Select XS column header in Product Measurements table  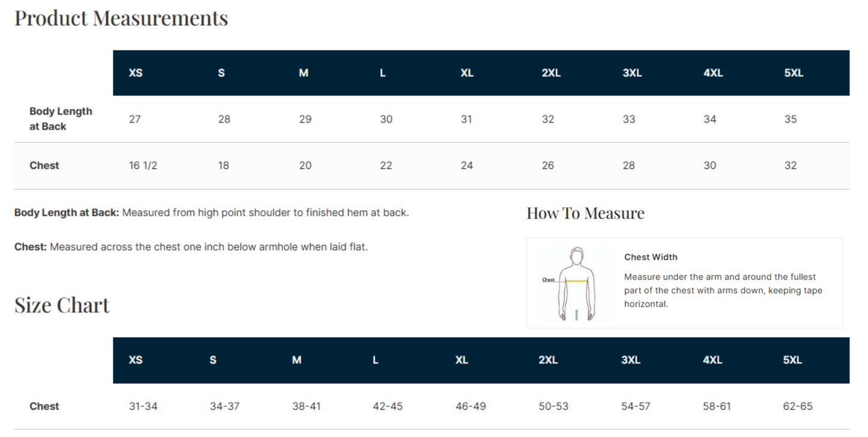click(x=136, y=73)
